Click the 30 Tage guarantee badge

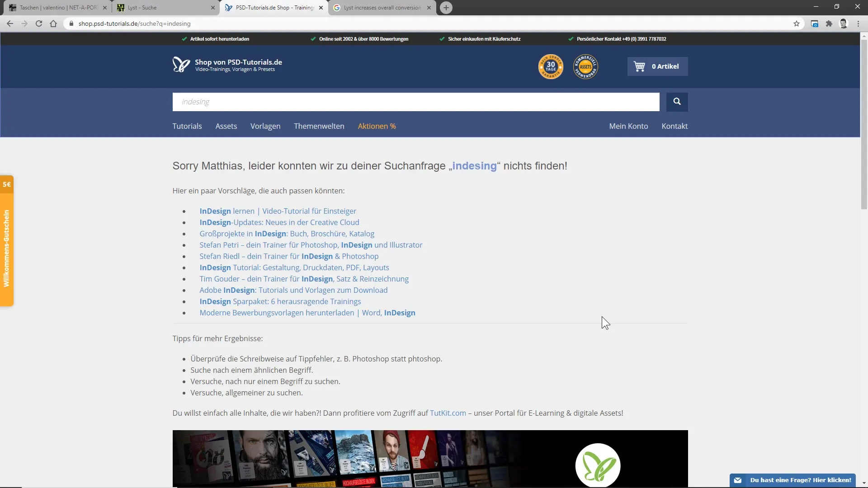[x=551, y=66]
